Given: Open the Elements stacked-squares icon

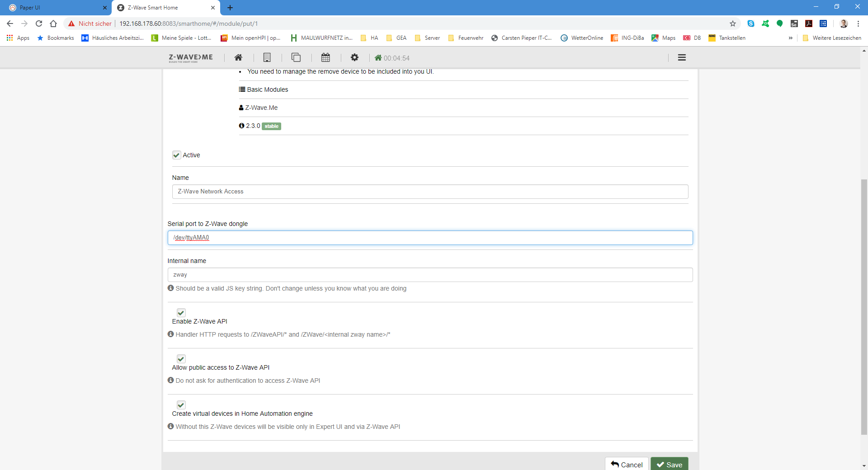Looking at the screenshot, I should [296, 57].
